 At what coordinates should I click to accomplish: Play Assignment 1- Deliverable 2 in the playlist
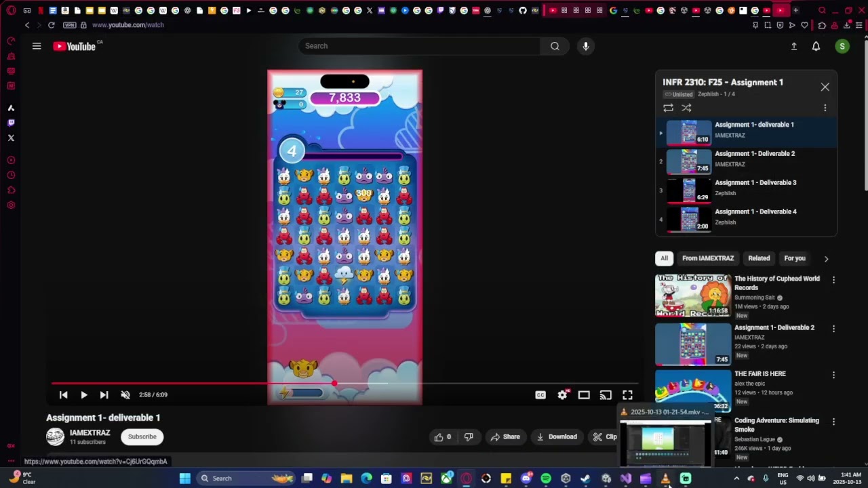click(746, 162)
